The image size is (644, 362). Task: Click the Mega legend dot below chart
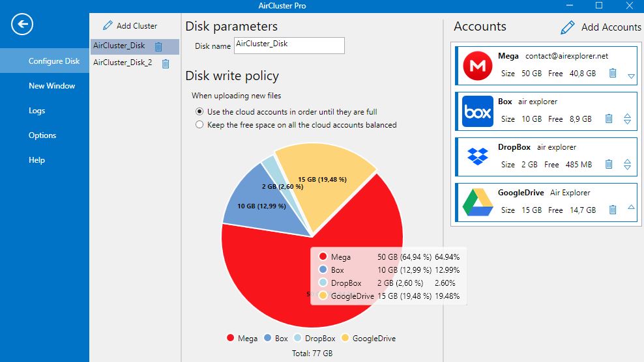(230, 338)
